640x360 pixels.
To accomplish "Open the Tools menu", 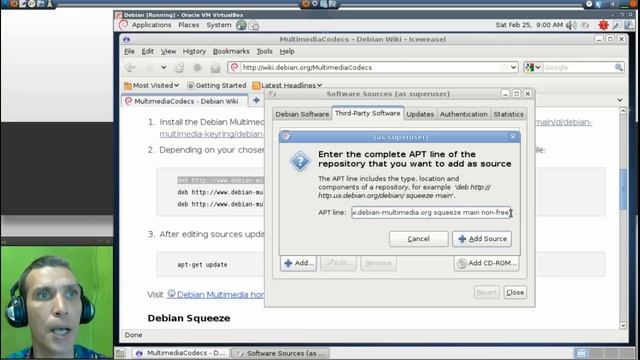I will [x=264, y=51].
